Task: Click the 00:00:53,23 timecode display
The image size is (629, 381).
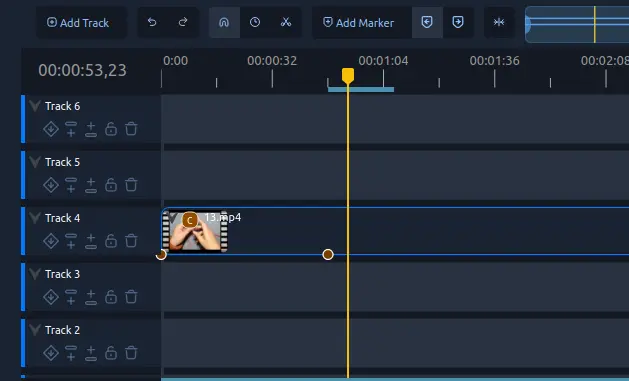Action: pyautogui.click(x=83, y=70)
